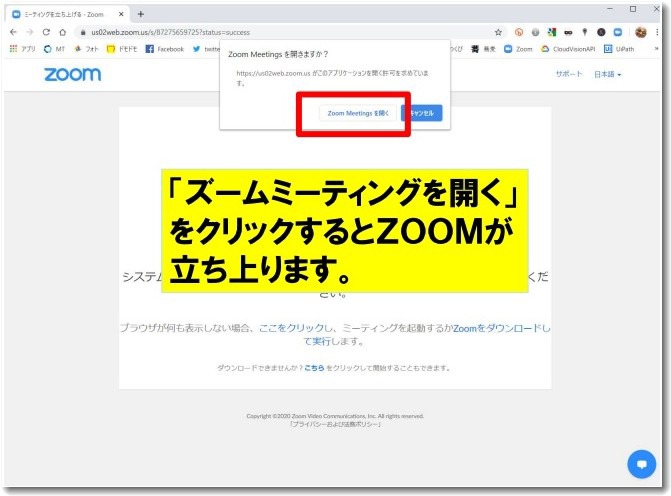Open the Chrome menu (three dots)
This screenshot has height=496, width=671.
tap(657, 32)
